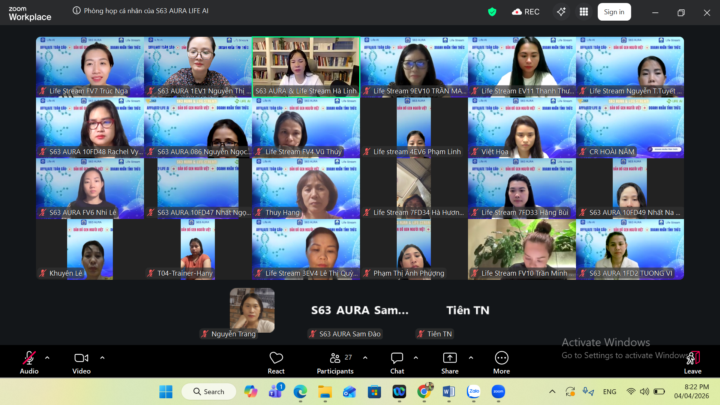Select the T04-Trainer-Hany video tile
The image size is (720, 405).
tap(198, 249)
